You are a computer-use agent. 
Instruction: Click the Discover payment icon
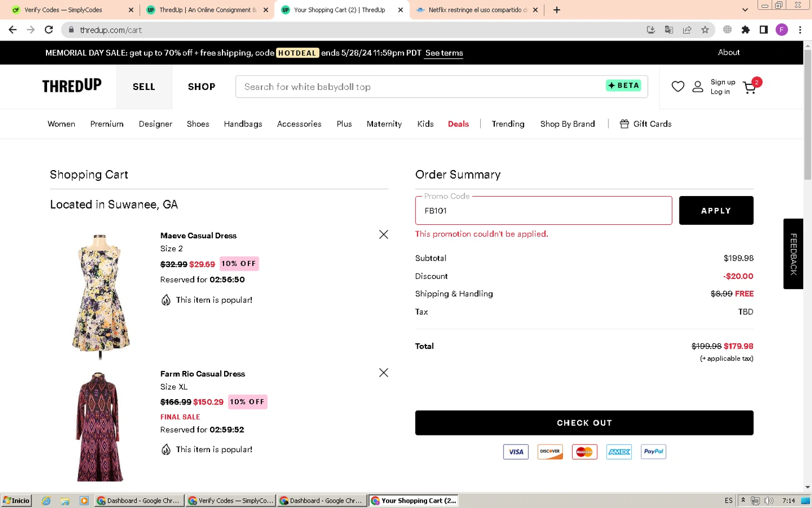coord(550,452)
